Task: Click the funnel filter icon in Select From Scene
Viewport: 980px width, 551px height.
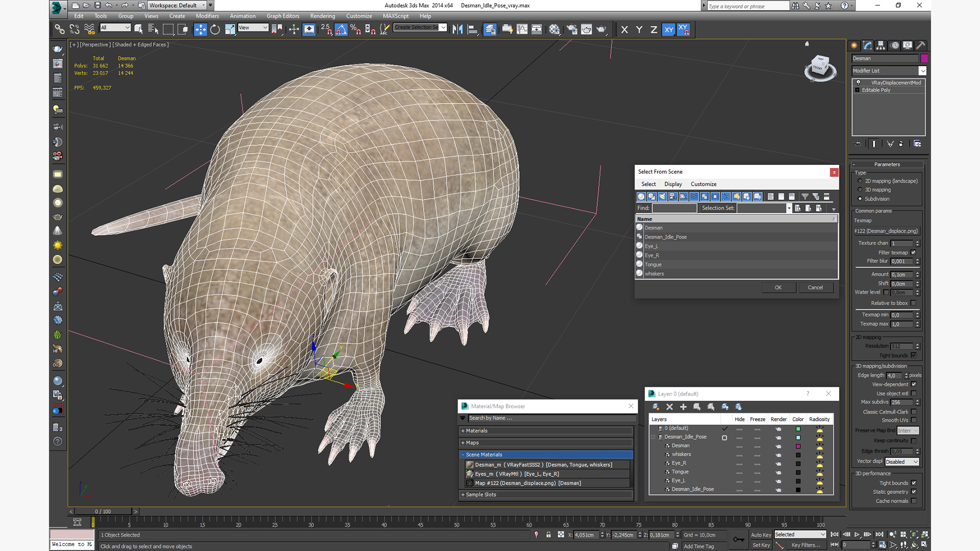Action: tap(805, 196)
